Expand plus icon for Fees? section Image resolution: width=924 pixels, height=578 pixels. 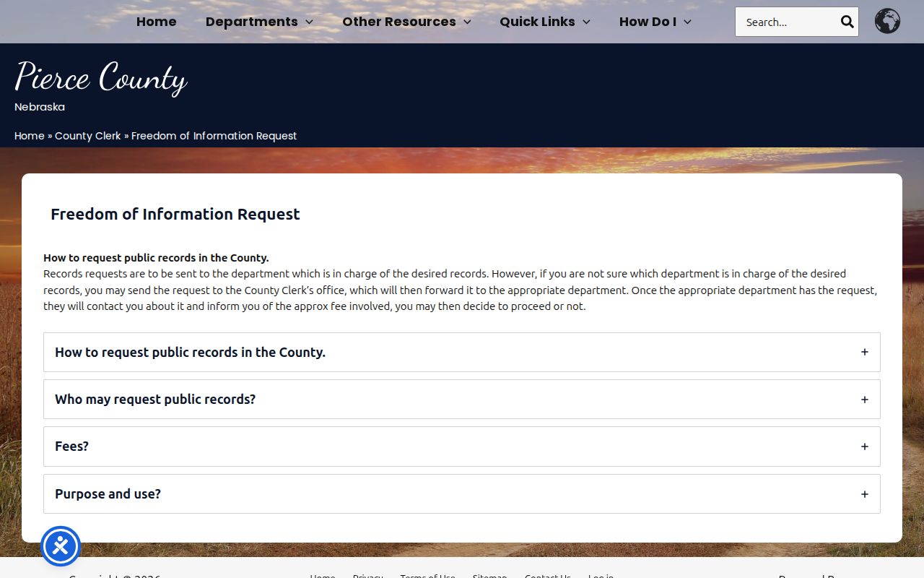[864, 447]
